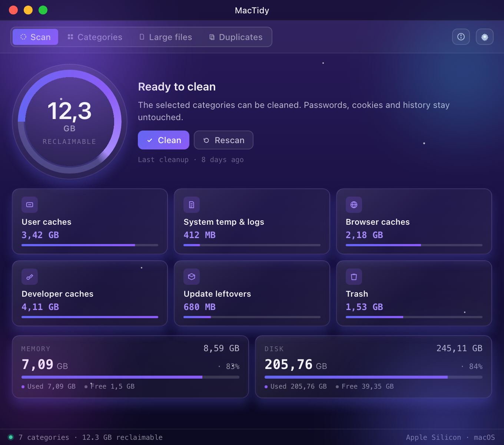The image size is (504, 445).
Task: Click the Clean button
Action: tap(163, 140)
